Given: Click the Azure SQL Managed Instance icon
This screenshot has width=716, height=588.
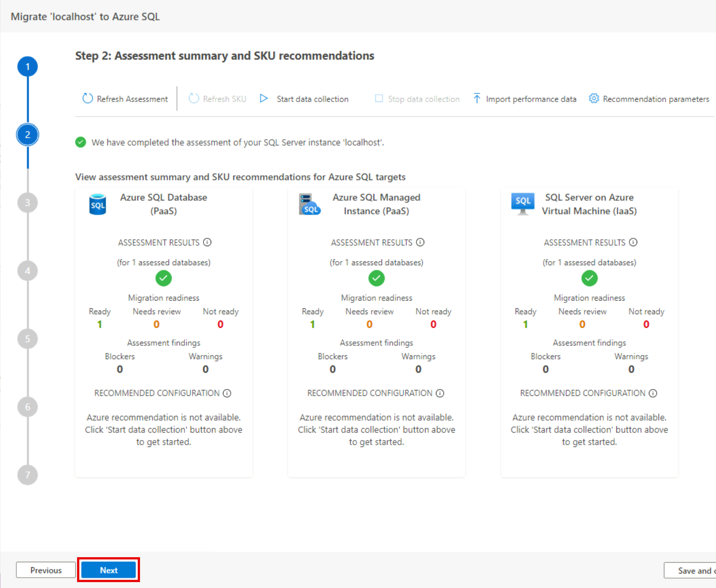Looking at the screenshot, I should [x=310, y=204].
